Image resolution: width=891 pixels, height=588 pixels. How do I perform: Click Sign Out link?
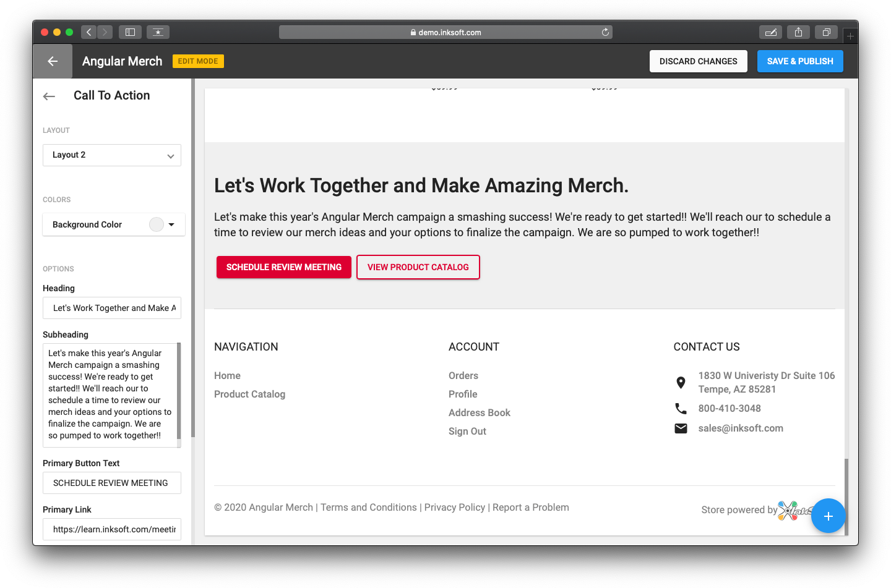click(467, 432)
